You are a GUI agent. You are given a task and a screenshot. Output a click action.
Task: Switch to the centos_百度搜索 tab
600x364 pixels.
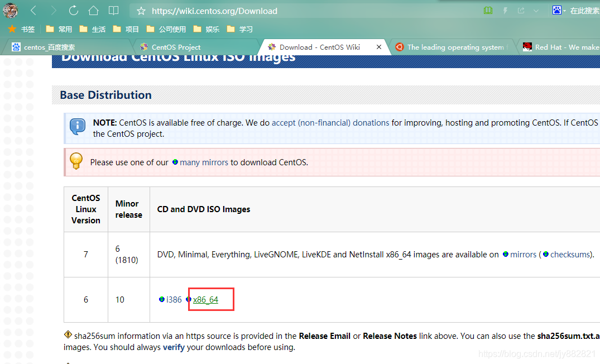click(67, 47)
